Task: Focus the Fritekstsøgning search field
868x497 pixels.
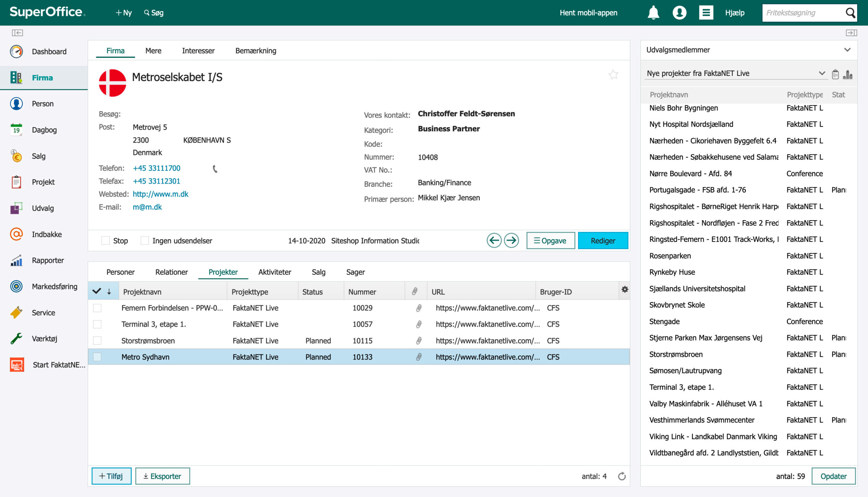Action: (x=803, y=13)
